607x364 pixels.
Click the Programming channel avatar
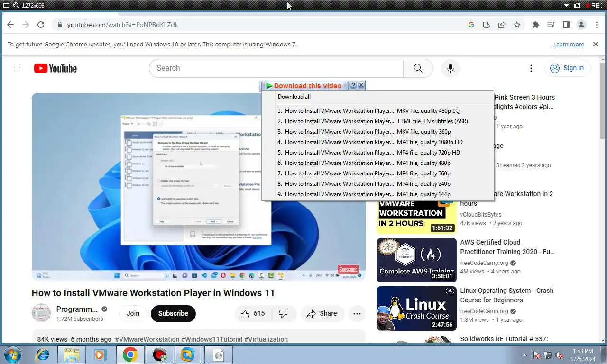tap(41, 313)
